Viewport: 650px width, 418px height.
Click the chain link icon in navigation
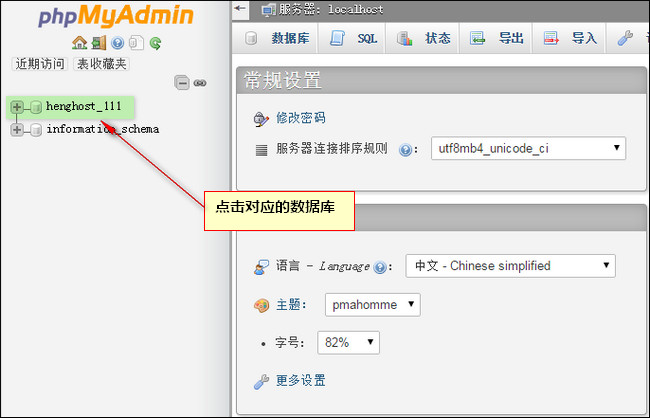(x=200, y=83)
